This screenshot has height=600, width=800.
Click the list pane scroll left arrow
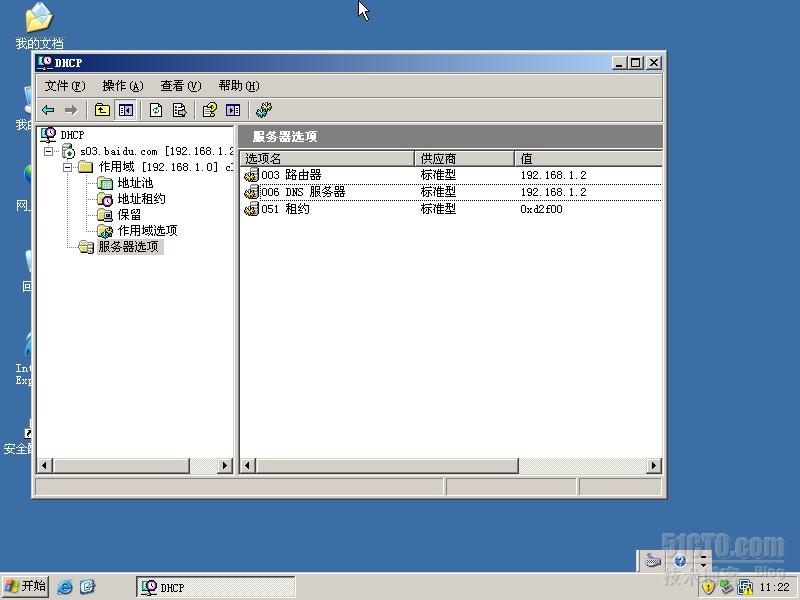(248, 465)
